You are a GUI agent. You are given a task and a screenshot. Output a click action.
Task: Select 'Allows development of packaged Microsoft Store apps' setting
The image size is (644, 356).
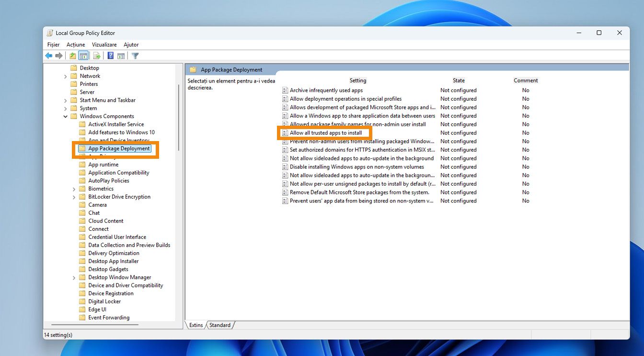(362, 107)
